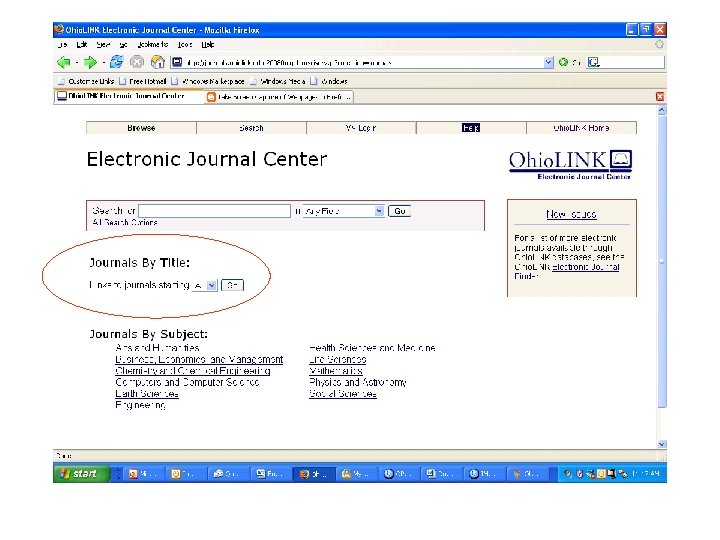Click Go button beside letter dropdown
The width and height of the screenshot is (720, 540).
232,285
